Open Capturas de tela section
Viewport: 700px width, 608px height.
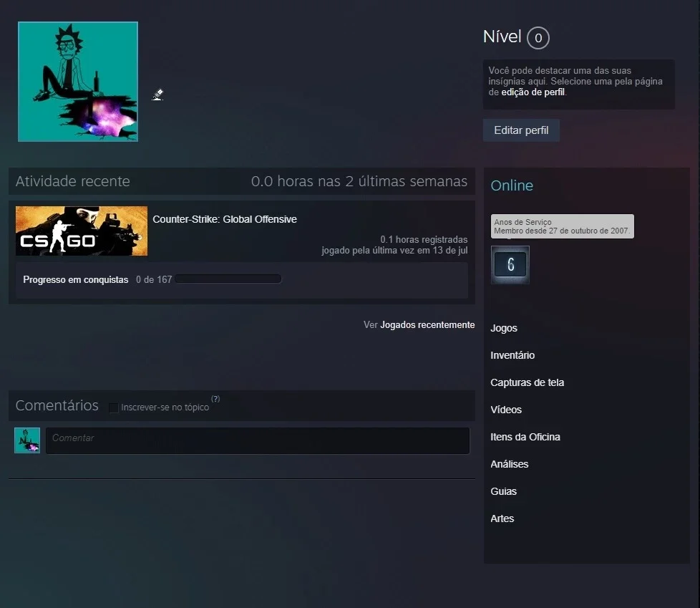coord(528,382)
